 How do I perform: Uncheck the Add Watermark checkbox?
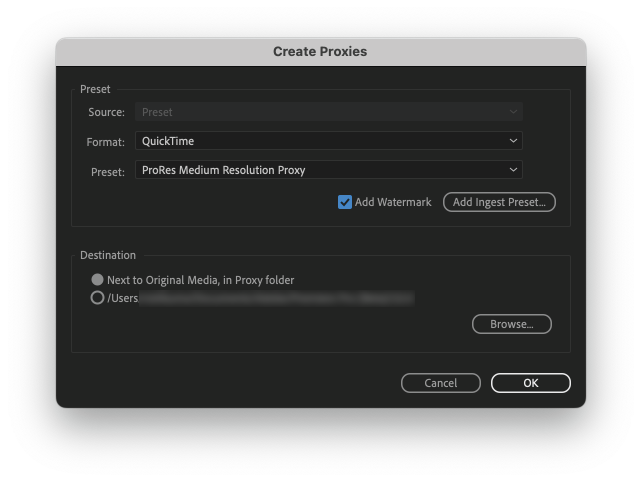(345, 202)
